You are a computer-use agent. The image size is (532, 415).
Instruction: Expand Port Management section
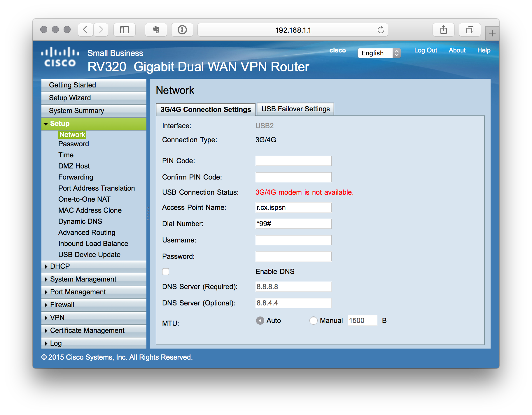coord(94,292)
